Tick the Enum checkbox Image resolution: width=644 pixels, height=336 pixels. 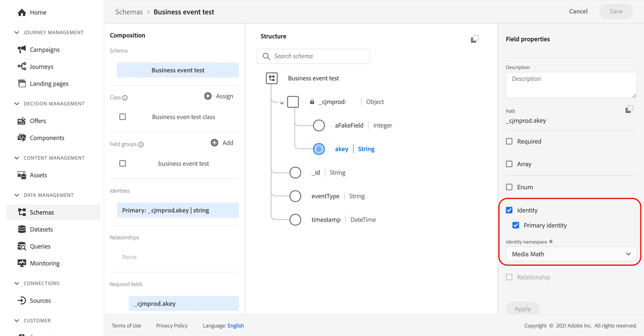tap(509, 187)
